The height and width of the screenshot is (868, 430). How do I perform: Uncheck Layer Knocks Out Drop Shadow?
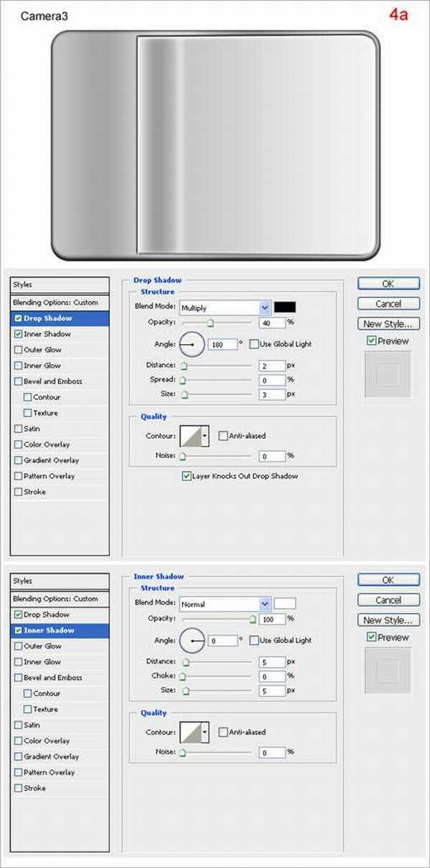pos(186,476)
